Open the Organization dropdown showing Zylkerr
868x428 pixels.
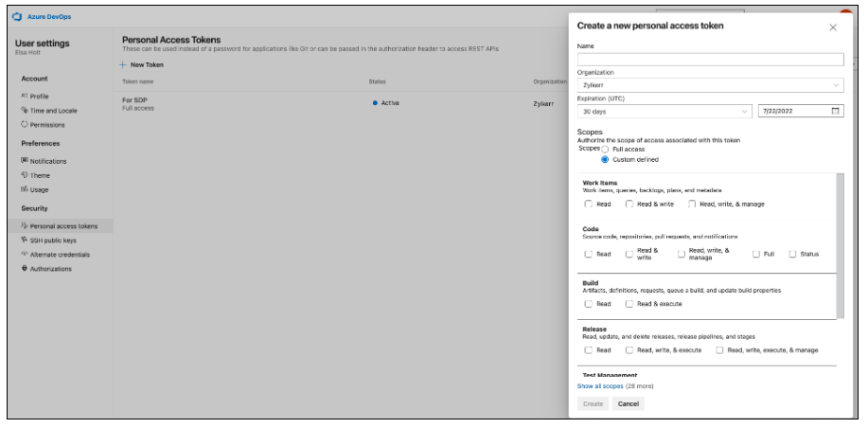point(710,85)
